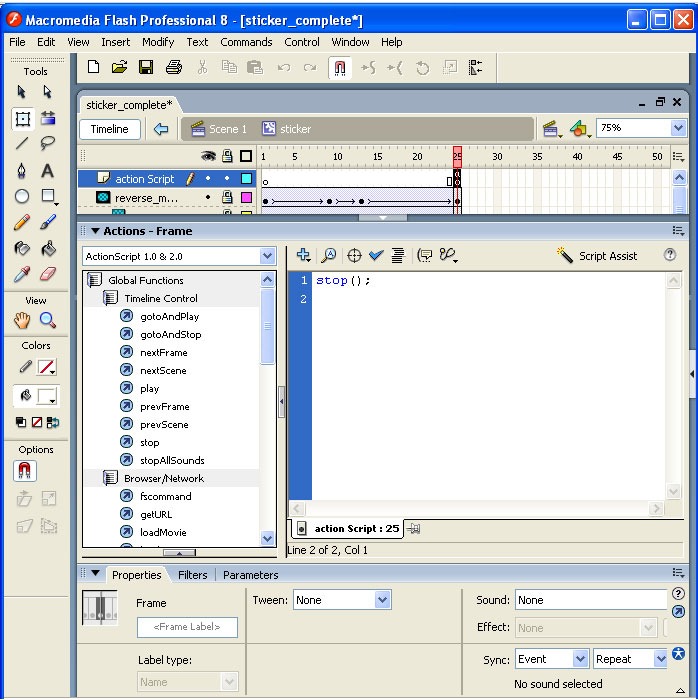Switch to the Filters tab
698x700 pixels.
[x=192, y=575]
